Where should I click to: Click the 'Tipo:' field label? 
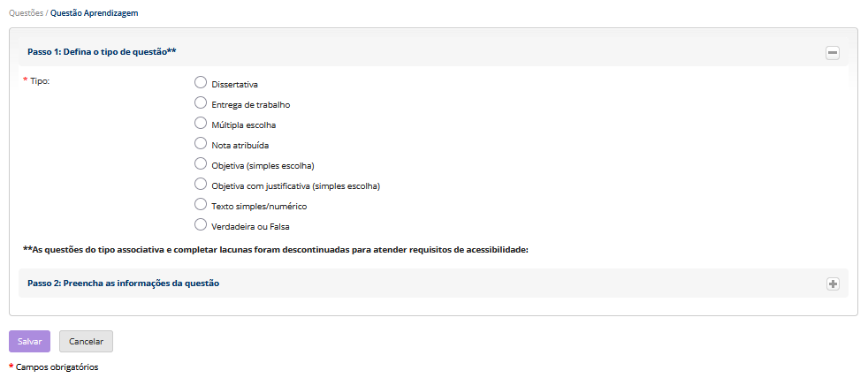click(x=39, y=81)
